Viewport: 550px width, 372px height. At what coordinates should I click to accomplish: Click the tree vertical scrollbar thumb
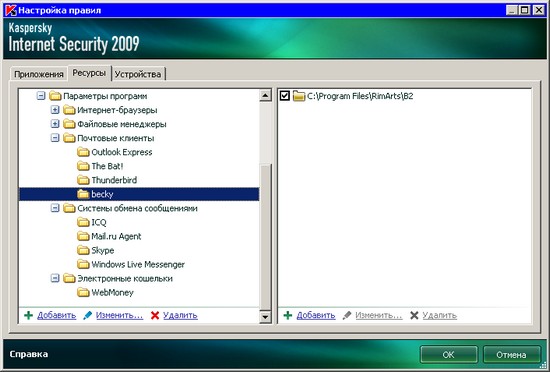[266, 237]
